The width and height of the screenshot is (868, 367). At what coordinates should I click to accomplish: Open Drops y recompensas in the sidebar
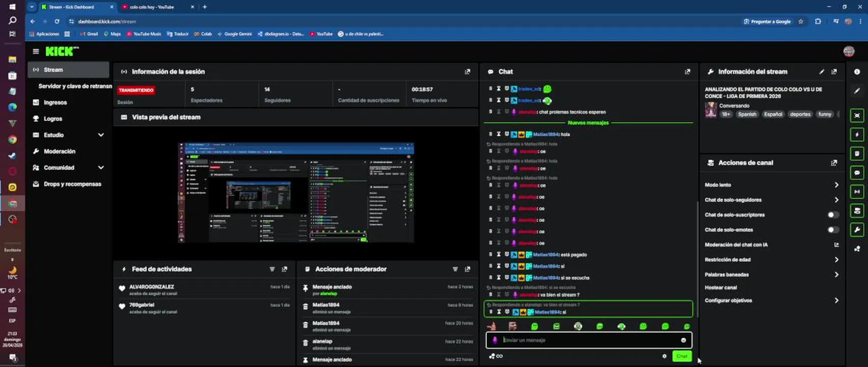[x=68, y=184]
